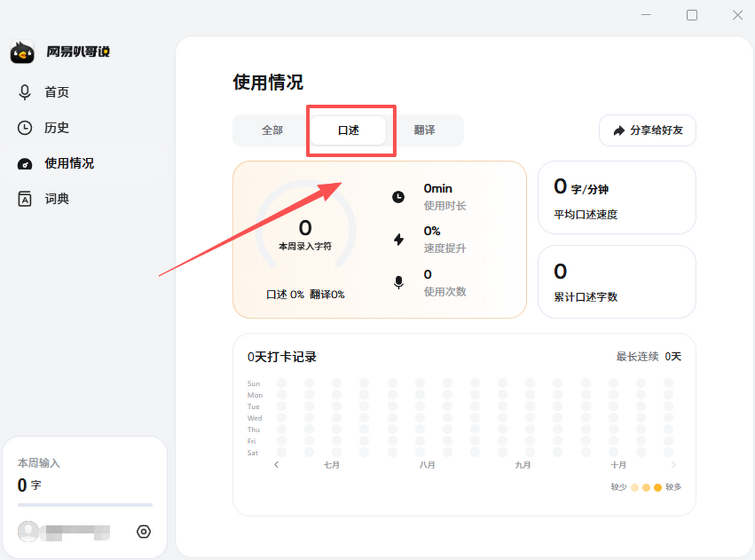
Task: Click the darkest orange legend dot near 较多
Action: pos(658,487)
